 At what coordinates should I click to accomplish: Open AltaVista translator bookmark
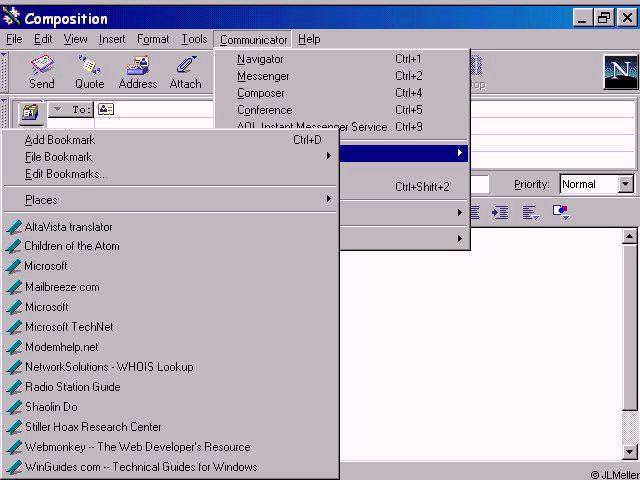click(68, 227)
